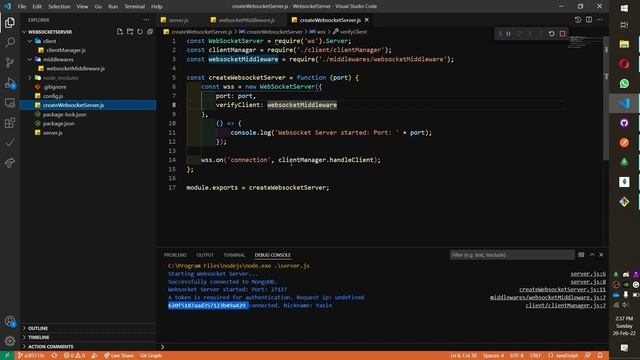Viewport: 640px width, 360px height.
Task: Open websocketMiddleware.js in explorer tree
Action: [76, 69]
